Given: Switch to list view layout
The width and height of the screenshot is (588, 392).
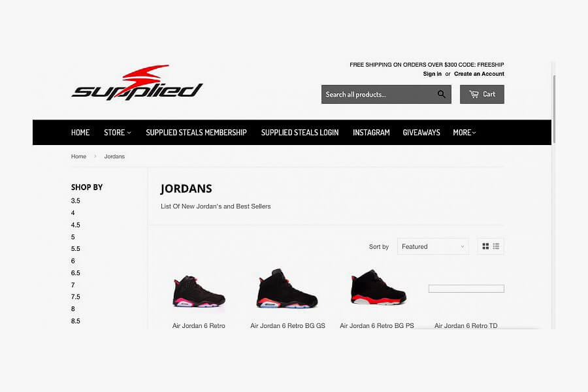Looking at the screenshot, I should [496, 246].
